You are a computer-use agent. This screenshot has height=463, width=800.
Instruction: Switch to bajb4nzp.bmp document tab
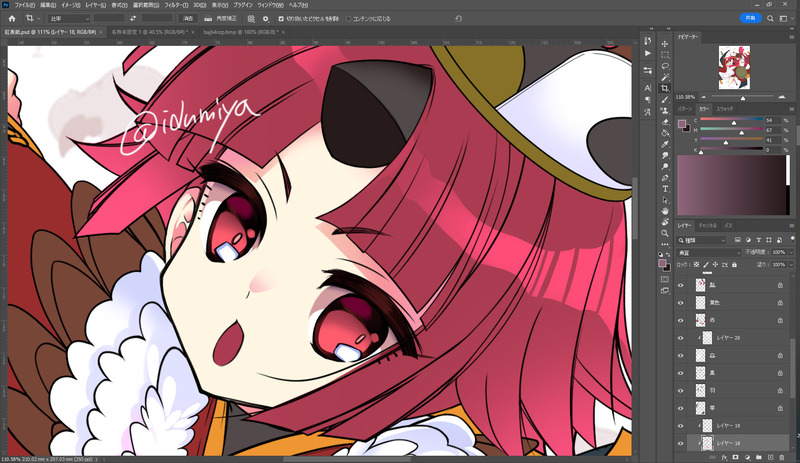tap(240, 32)
